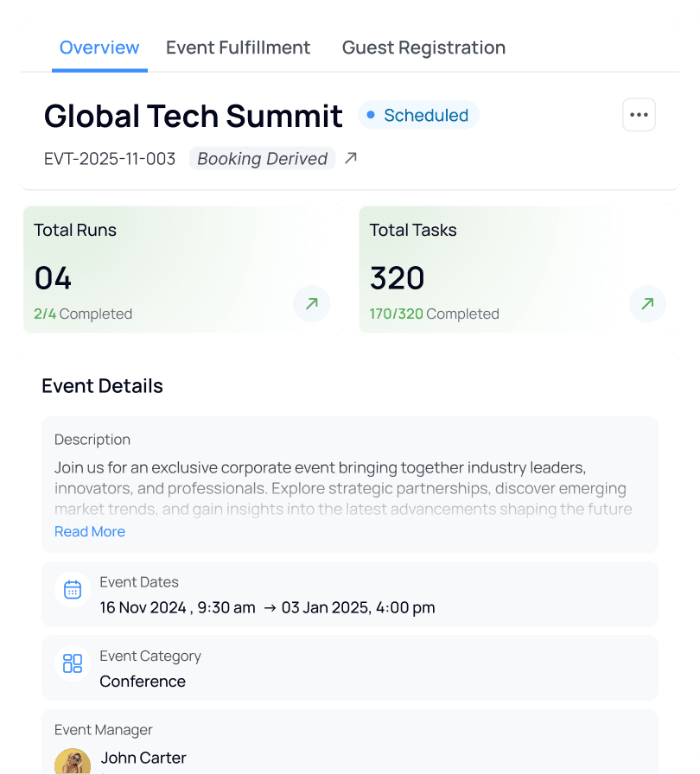Click the grid icon beside Event Category
Image resolution: width=700 pixels, height=774 pixels.
pyautogui.click(x=73, y=663)
